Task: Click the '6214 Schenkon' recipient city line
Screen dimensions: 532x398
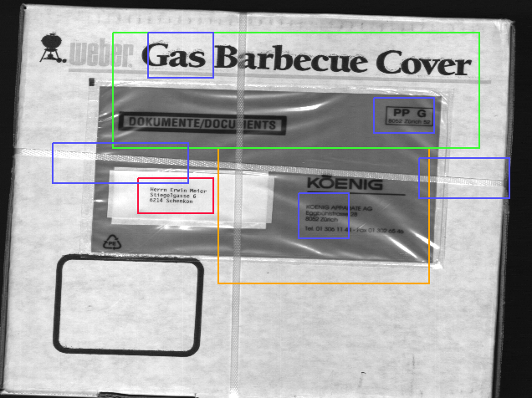Action: coord(171,201)
